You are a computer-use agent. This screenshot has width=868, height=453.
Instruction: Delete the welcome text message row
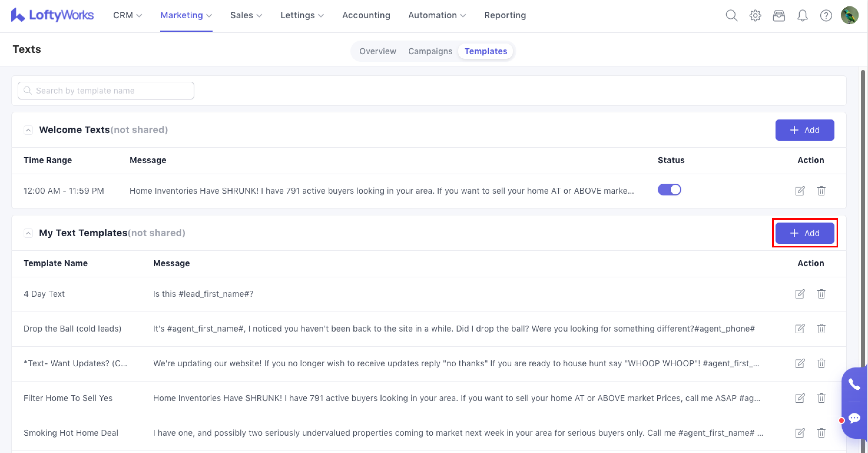pyautogui.click(x=821, y=191)
